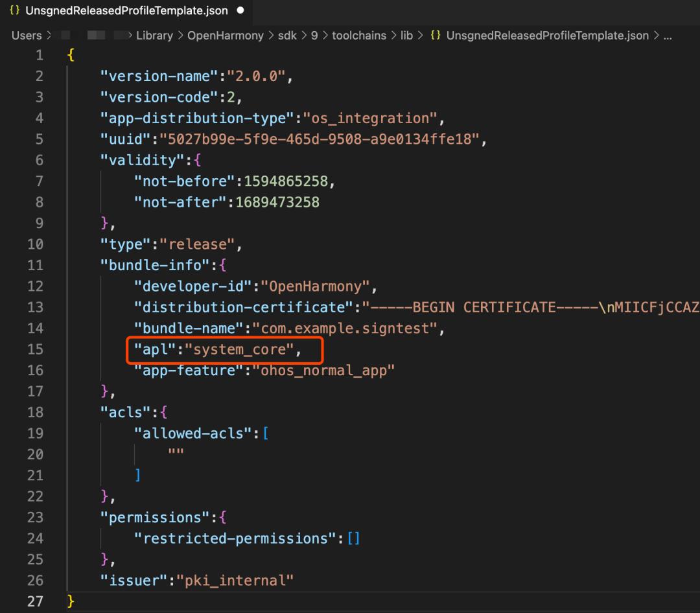
Task: Click the com.example.signtest bundle name
Action: pos(345,329)
